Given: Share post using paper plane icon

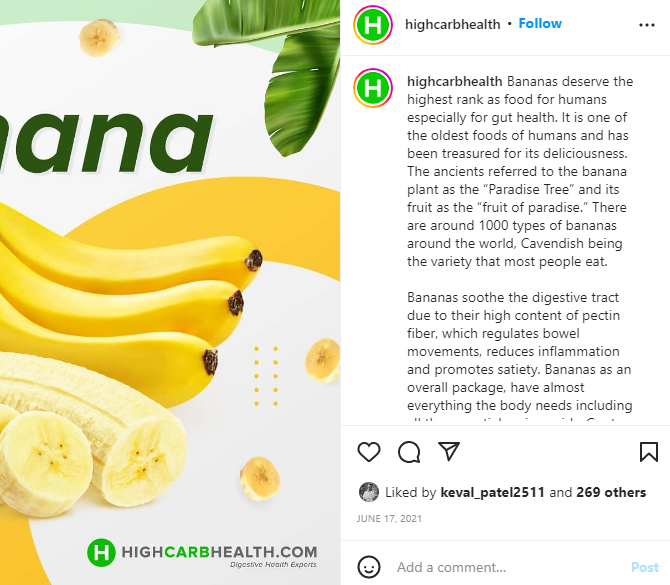Looking at the screenshot, I should point(449,451).
